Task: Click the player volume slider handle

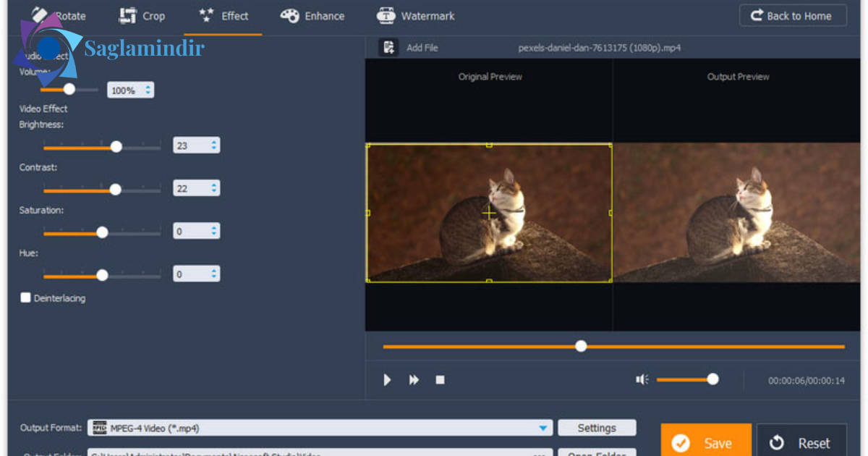Action: pyautogui.click(x=713, y=379)
